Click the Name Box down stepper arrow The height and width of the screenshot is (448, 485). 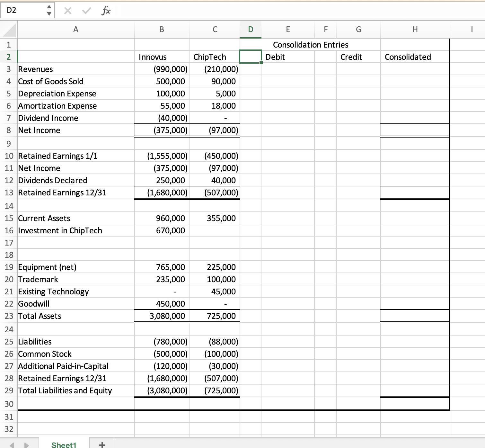point(49,13)
